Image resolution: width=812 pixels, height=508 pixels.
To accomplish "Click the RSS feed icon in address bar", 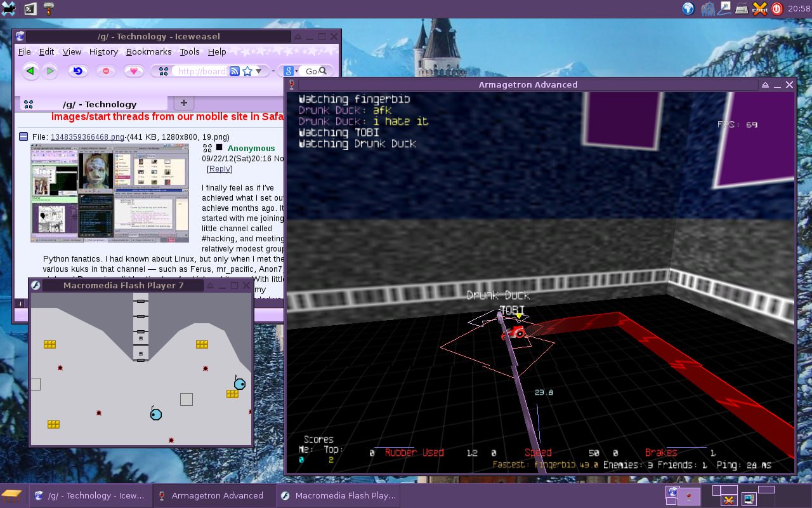I will click(x=234, y=71).
